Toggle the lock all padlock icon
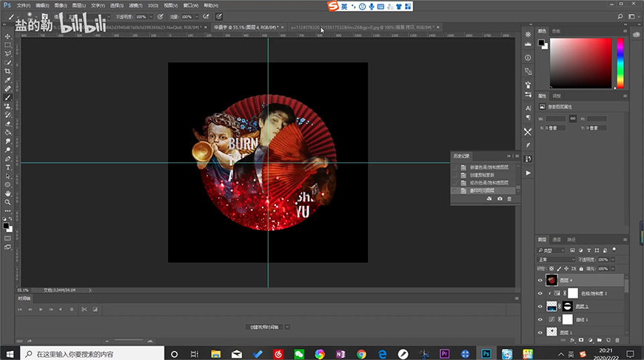 pos(581,269)
